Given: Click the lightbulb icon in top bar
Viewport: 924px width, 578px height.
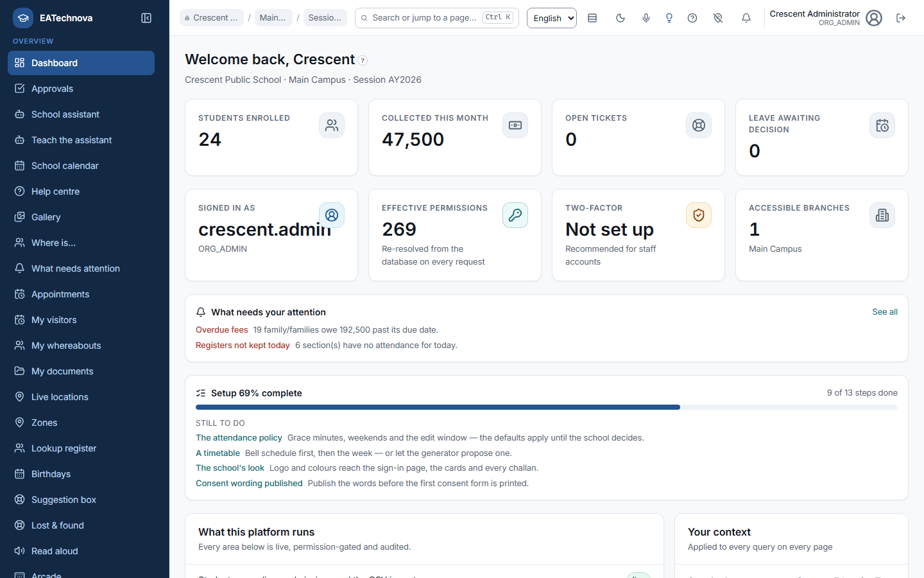Looking at the screenshot, I should [x=669, y=18].
